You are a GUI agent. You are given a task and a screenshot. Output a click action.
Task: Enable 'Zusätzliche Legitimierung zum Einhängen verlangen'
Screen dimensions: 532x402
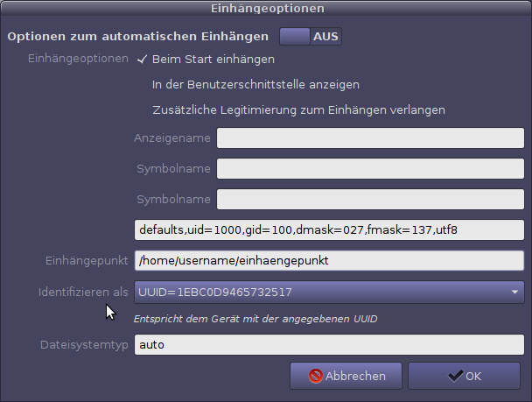(x=298, y=110)
